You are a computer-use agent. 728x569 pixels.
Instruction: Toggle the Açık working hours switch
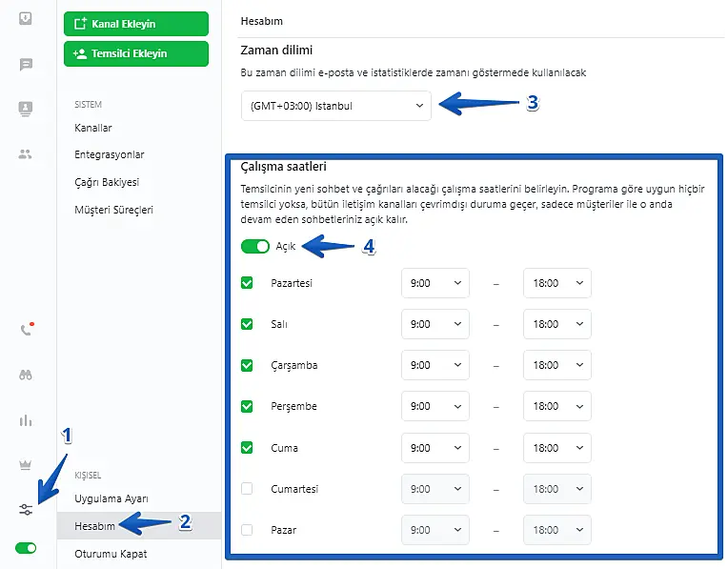(255, 247)
